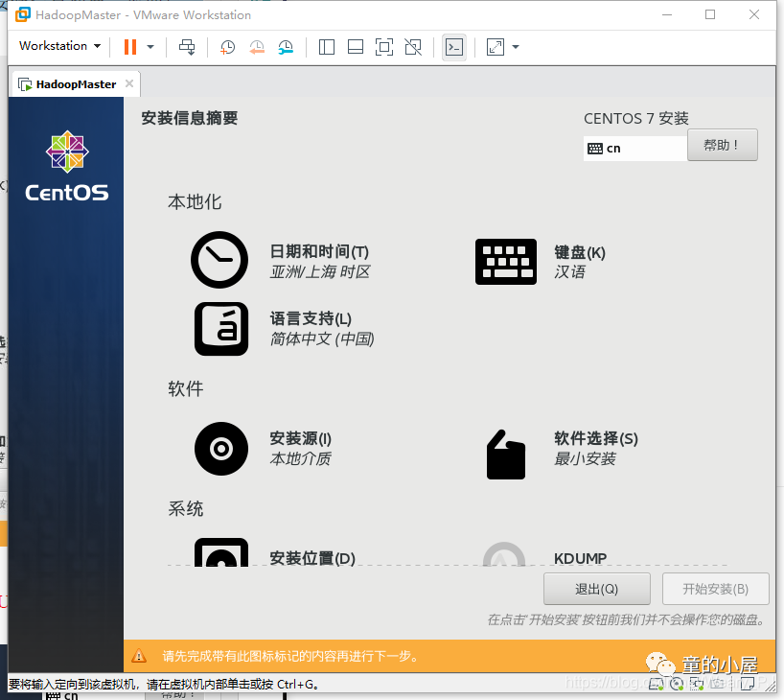Click the warning triangle icon in orange bar
The image size is (784, 700).
(x=139, y=656)
